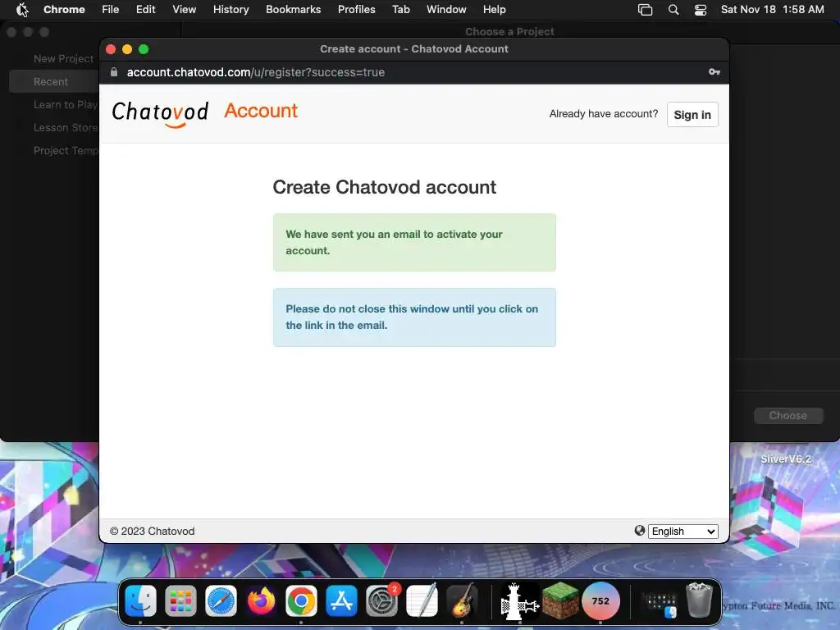Click the 'Already have account?' text
The image size is (840, 630).
pyautogui.click(x=603, y=113)
